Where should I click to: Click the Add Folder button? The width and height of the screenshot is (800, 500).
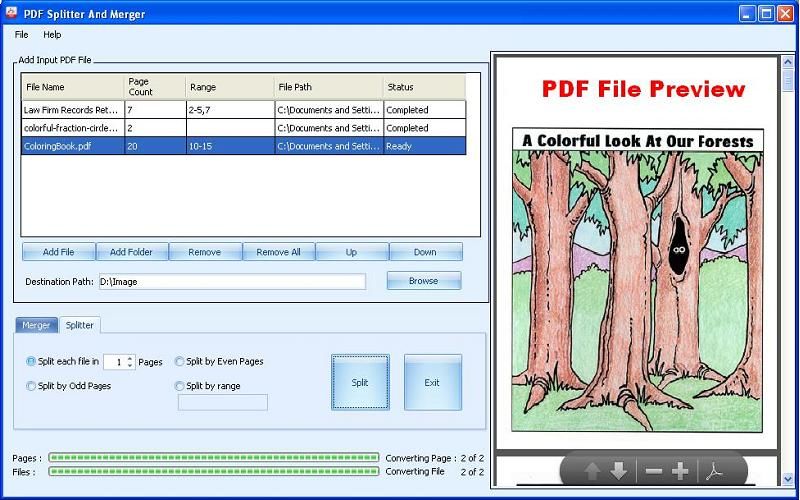pos(131,252)
